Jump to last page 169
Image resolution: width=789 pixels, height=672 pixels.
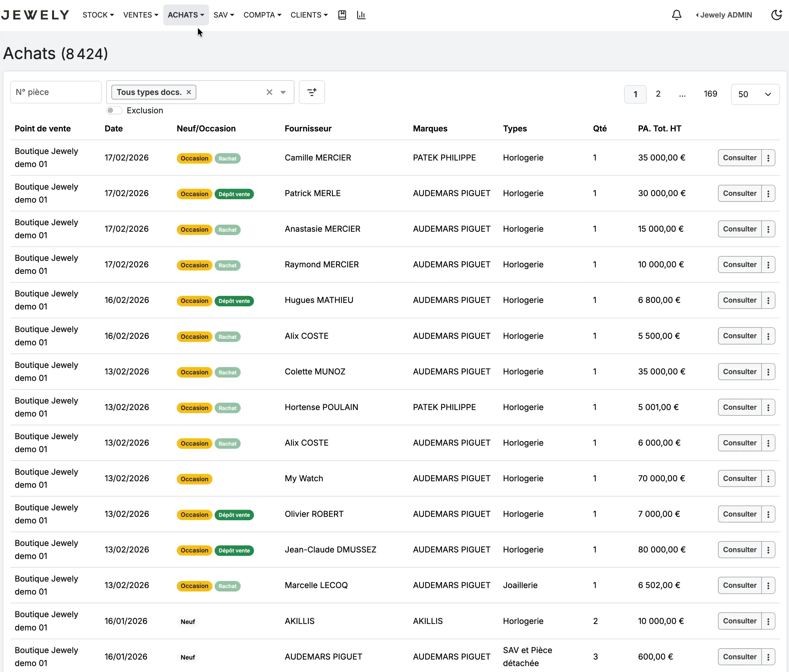[710, 94]
